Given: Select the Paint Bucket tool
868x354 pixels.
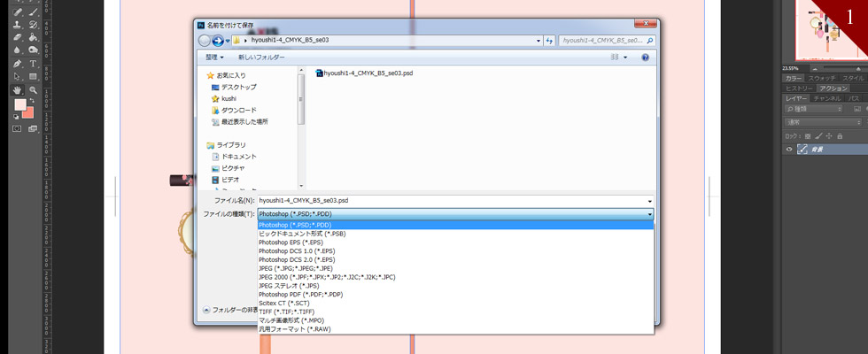Looking at the screenshot, I should tap(34, 37).
